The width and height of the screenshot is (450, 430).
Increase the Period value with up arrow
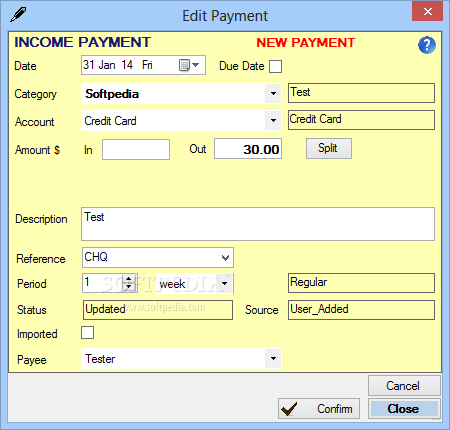pos(129,279)
